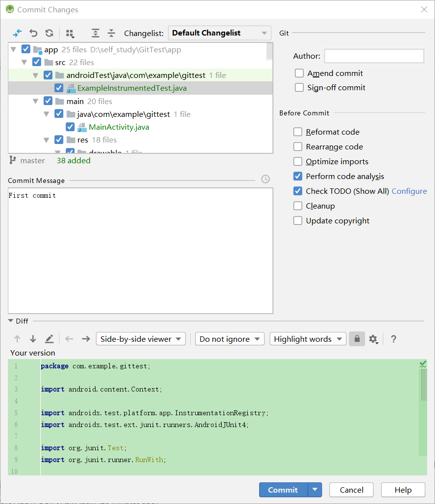This screenshot has height=504, width=435.
Task: Click the Show Diff icon in toolbar
Action: coord(17,33)
